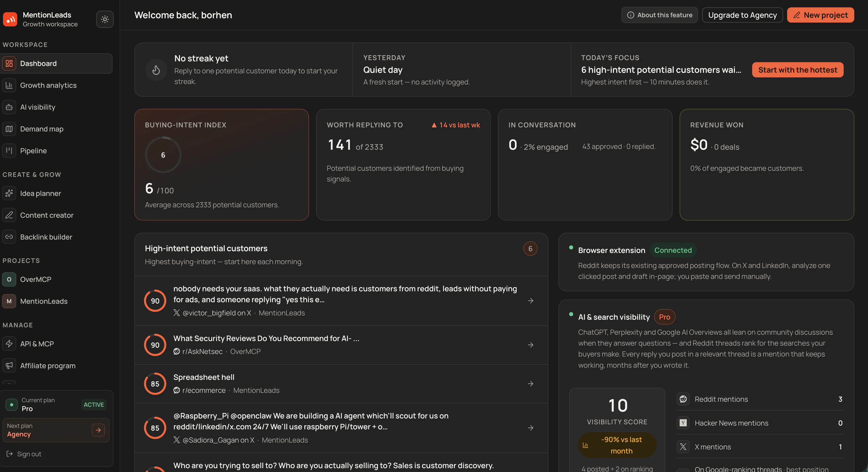Screen dimensions: 868x472
Task: Click the '-90% vs last month' badge
Action: tap(617, 445)
